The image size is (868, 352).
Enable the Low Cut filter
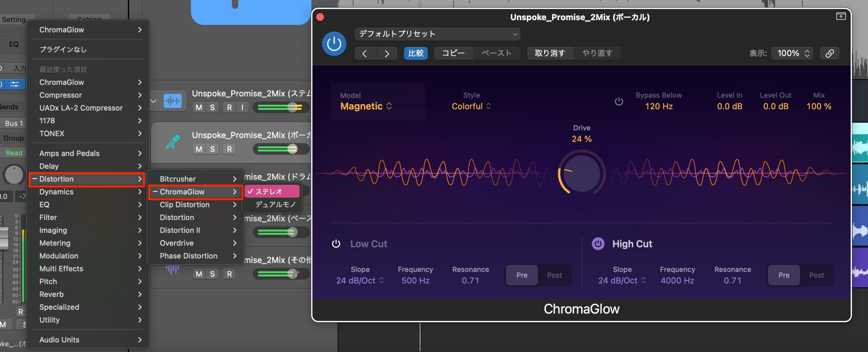[336, 244]
